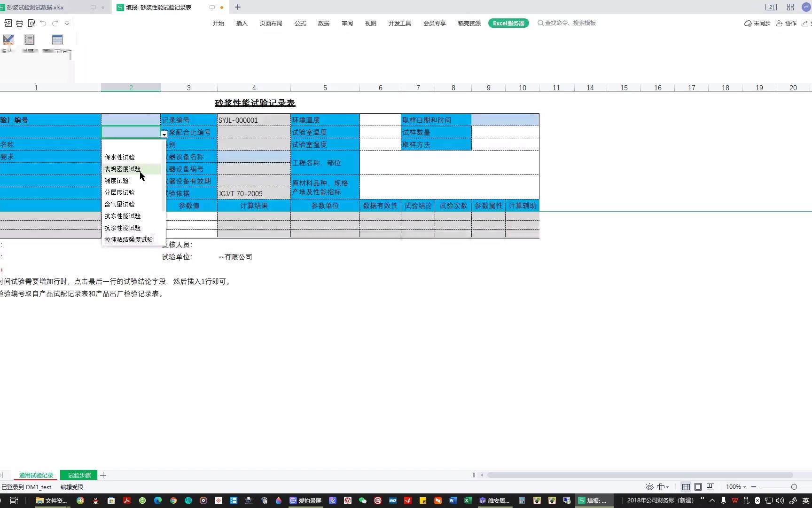This screenshot has width=812, height=508.
Task: Click the Undo icon
Action: pyautogui.click(x=43, y=23)
